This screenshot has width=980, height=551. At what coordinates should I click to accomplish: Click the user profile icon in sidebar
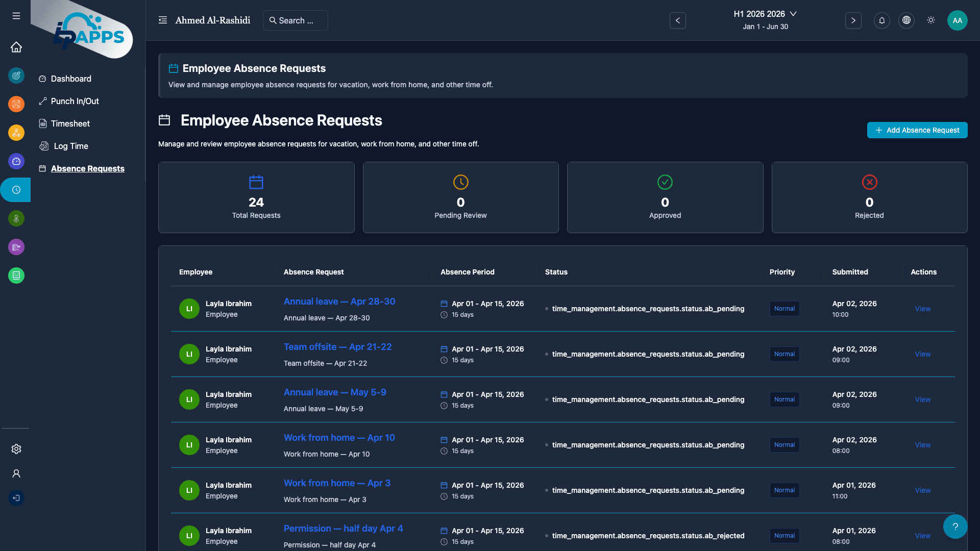pyautogui.click(x=16, y=473)
